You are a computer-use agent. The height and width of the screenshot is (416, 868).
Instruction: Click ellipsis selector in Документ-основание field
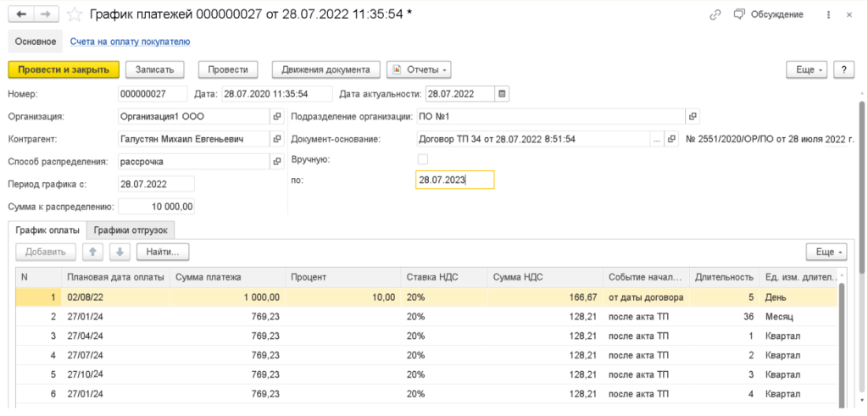click(x=655, y=139)
